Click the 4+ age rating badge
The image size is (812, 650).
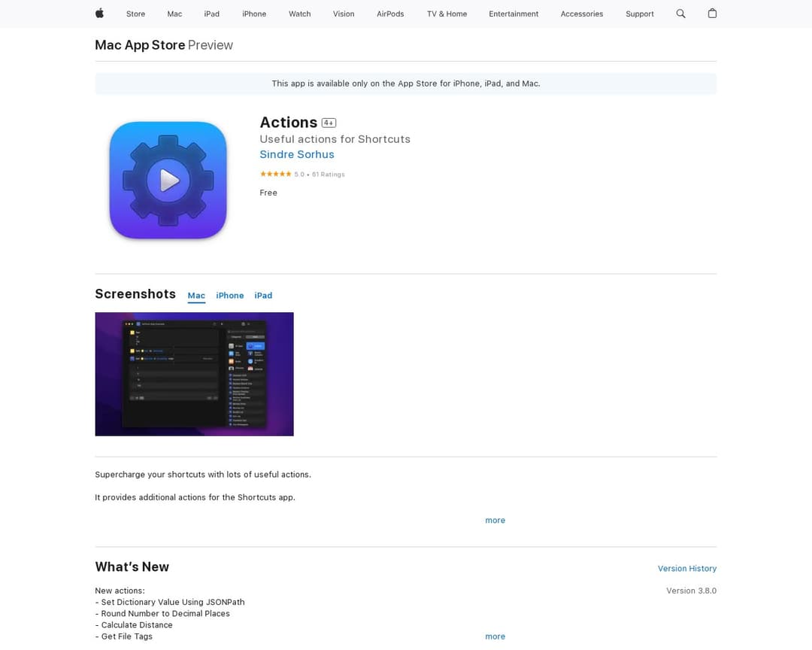click(x=329, y=123)
